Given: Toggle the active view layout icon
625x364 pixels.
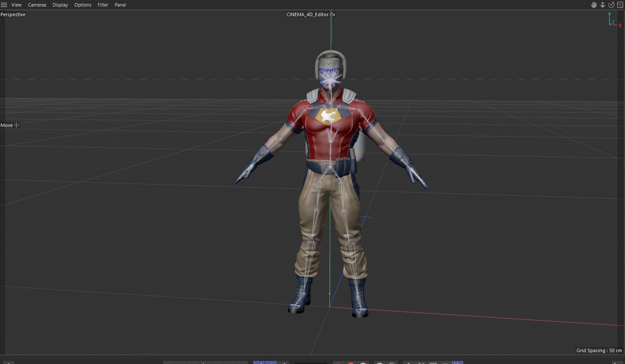Looking at the screenshot, I should (620, 5).
